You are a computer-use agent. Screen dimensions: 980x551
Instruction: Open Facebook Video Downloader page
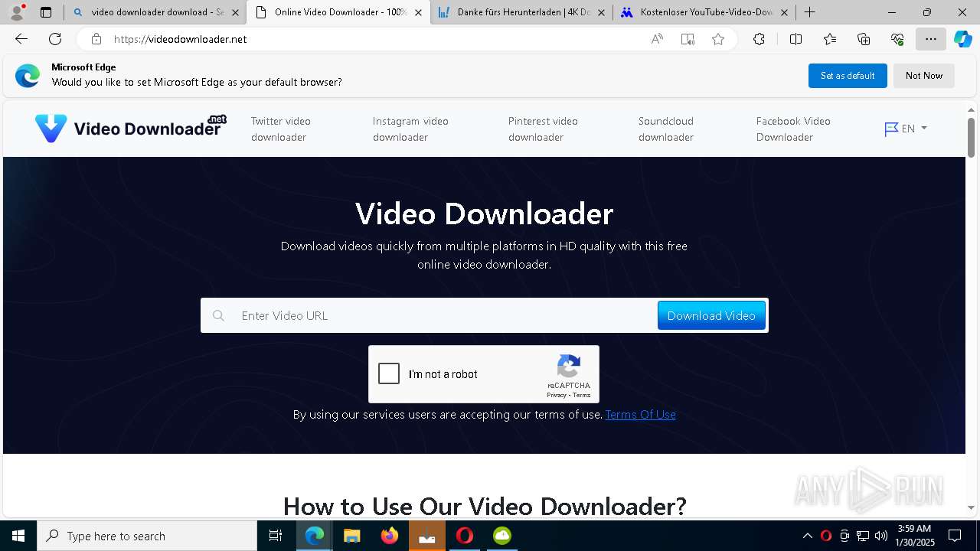(793, 129)
